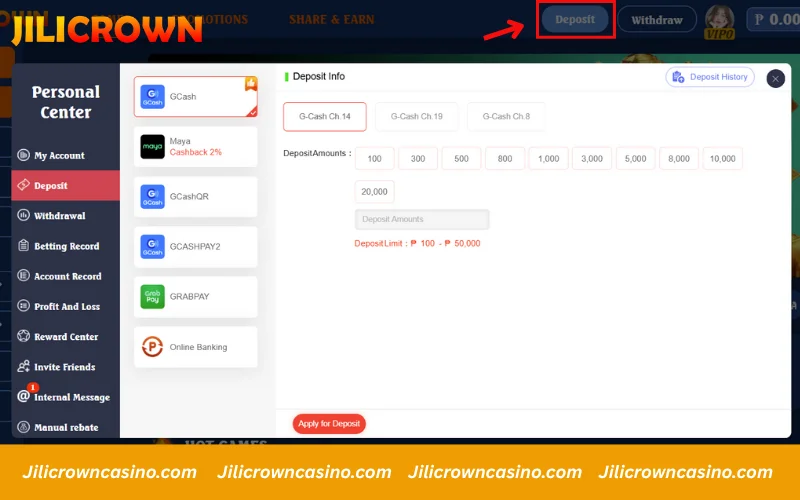This screenshot has height=500, width=800.
Task: Click the My Account sidebar icon
Action: 23,155
